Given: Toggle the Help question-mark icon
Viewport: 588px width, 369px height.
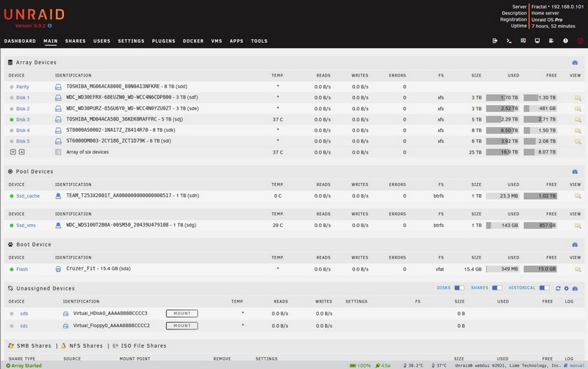Looking at the screenshot, I should pos(565,41).
